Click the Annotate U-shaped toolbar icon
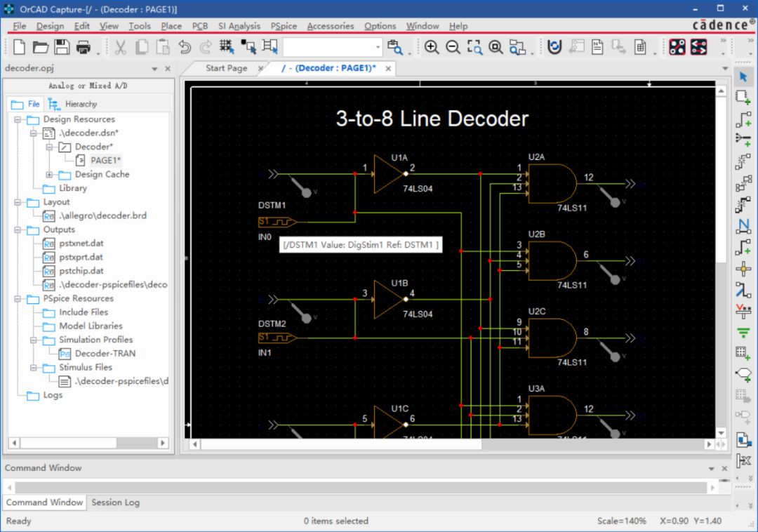The image size is (758, 532). pyautogui.click(x=554, y=47)
